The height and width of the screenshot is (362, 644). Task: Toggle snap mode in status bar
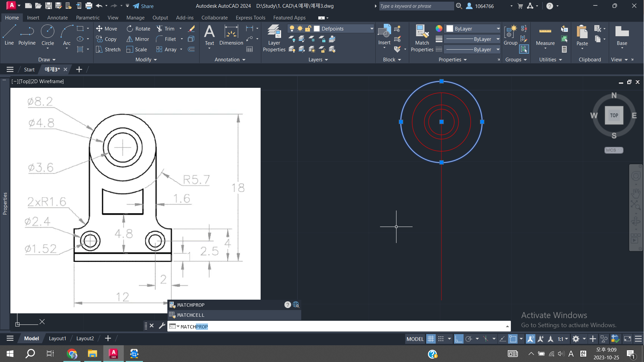pyautogui.click(x=441, y=339)
